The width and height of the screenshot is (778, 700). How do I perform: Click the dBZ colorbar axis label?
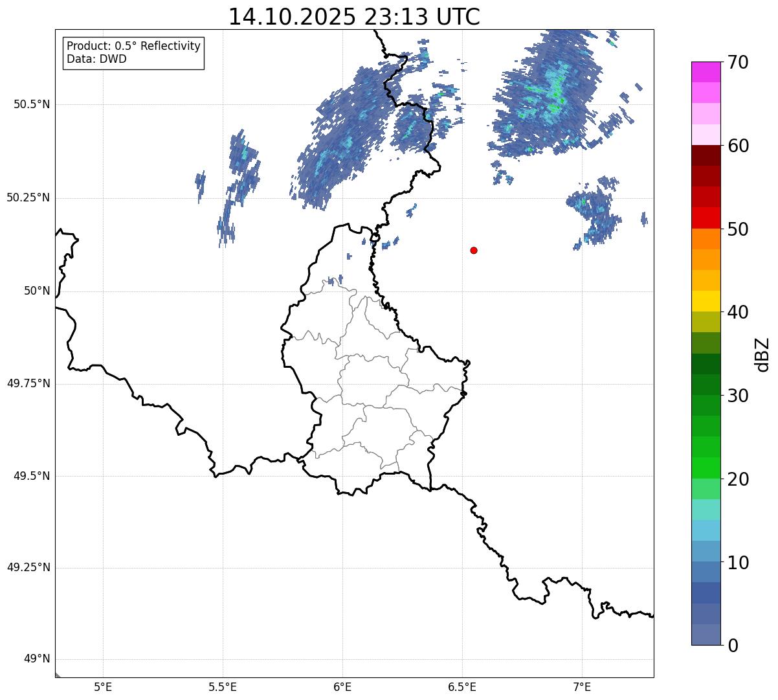(x=762, y=354)
